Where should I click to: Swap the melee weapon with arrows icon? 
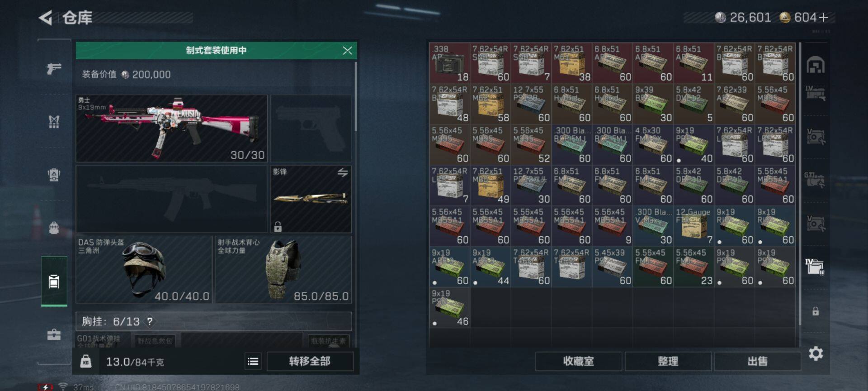(x=343, y=172)
